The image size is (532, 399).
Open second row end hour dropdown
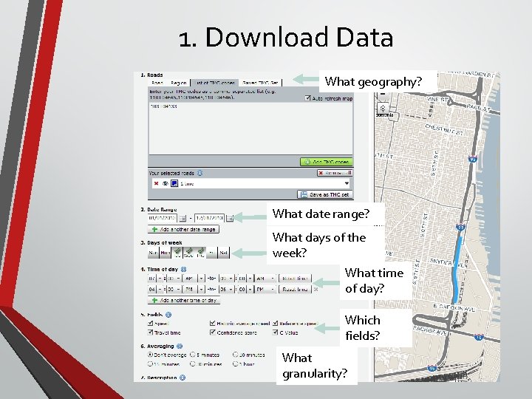[226, 290]
